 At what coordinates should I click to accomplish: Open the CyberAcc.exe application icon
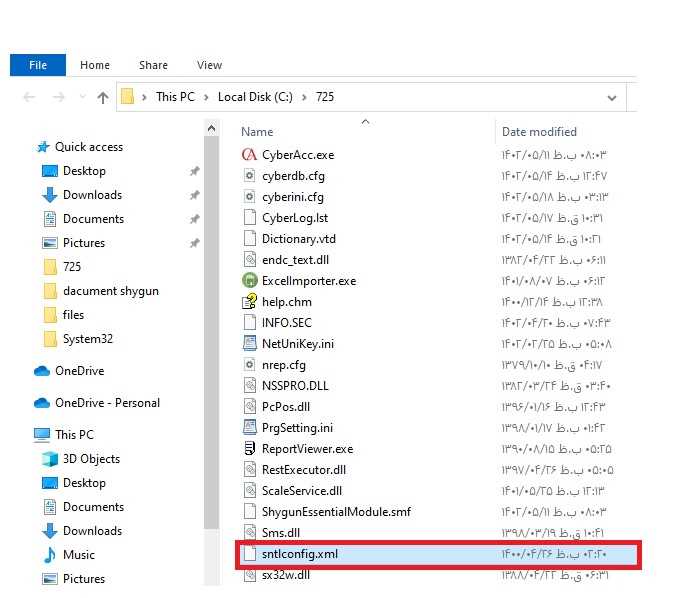(x=250, y=155)
